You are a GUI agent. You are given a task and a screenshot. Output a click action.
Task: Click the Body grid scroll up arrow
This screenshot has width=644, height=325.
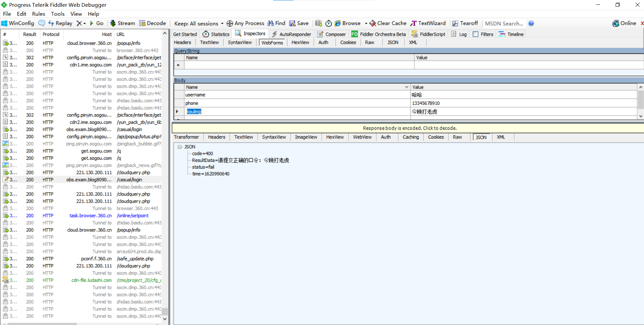[641, 87]
